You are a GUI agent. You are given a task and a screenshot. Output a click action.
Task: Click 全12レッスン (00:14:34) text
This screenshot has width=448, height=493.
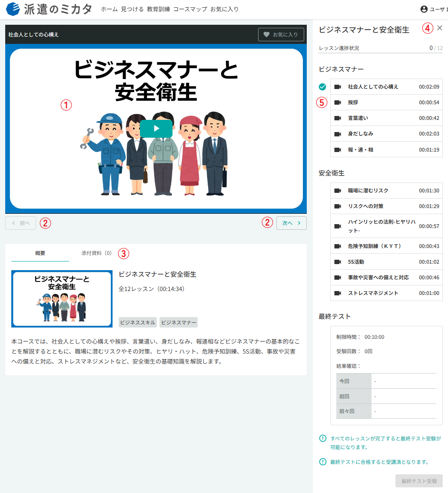click(151, 289)
